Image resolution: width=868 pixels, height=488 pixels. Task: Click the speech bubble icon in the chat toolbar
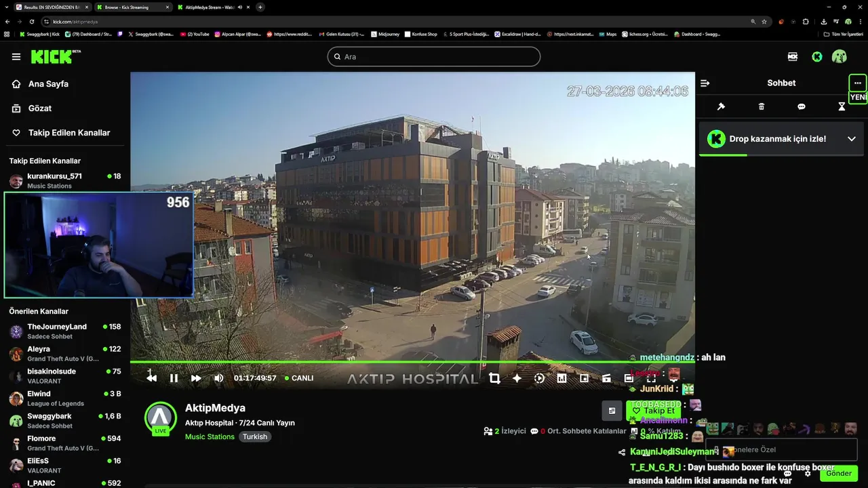tap(802, 106)
